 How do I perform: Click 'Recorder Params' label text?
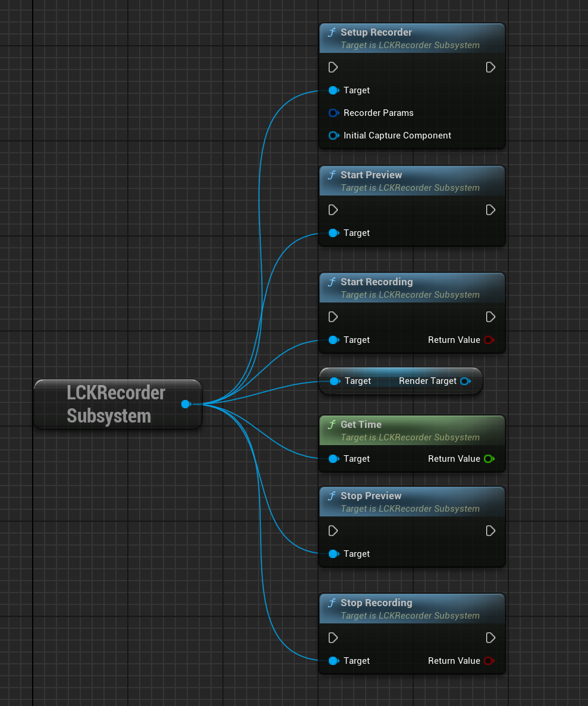click(x=379, y=113)
